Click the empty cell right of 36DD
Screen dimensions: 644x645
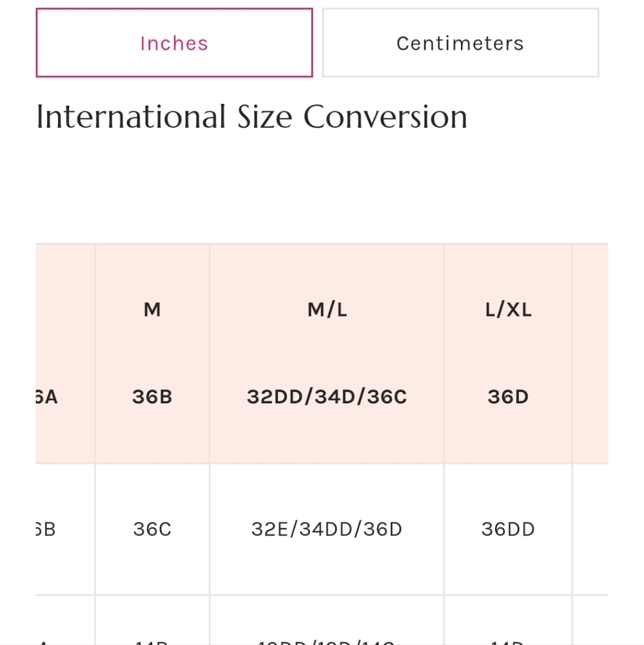pyautogui.click(x=590, y=530)
